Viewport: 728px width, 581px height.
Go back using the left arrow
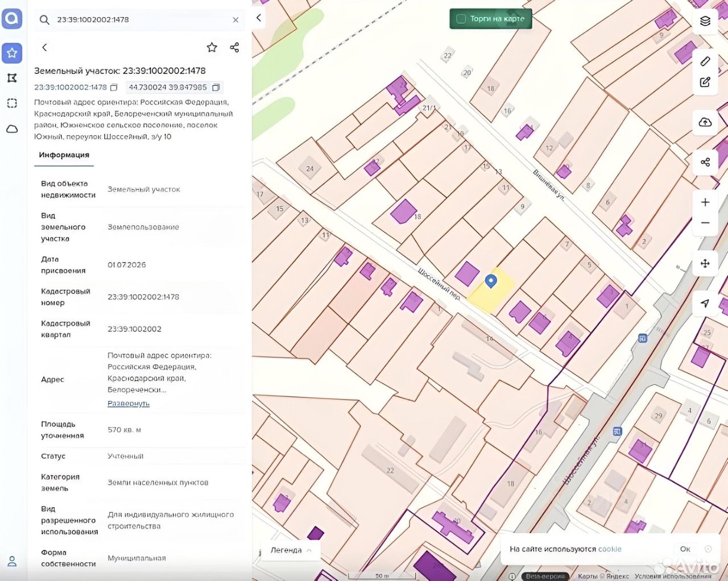(x=44, y=47)
